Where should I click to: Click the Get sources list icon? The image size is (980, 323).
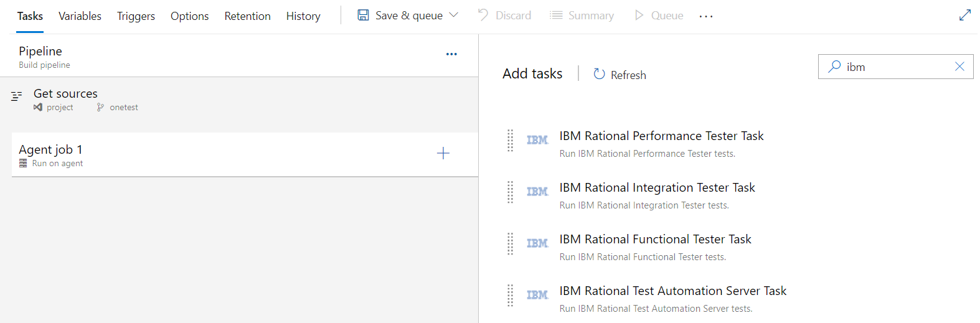pos(17,96)
